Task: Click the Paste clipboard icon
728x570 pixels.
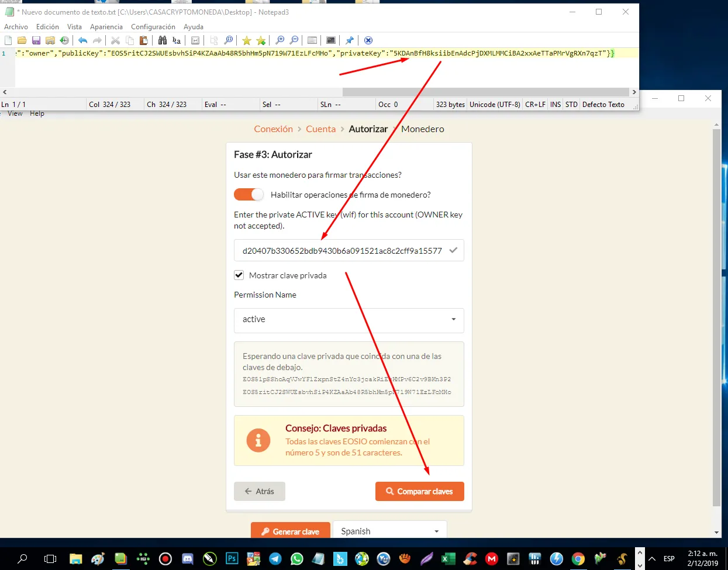Action: pyautogui.click(x=144, y=40)
